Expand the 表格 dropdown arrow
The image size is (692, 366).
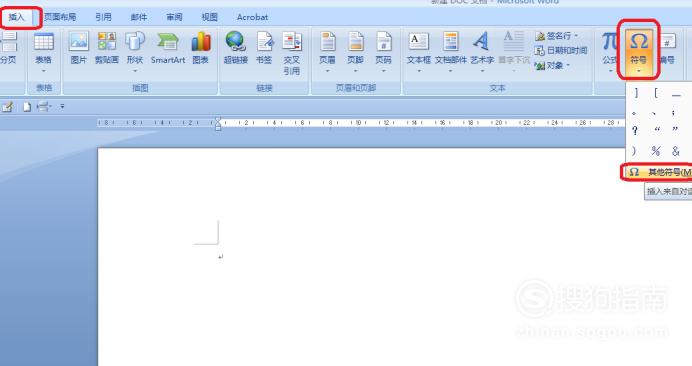coord(44,71)
